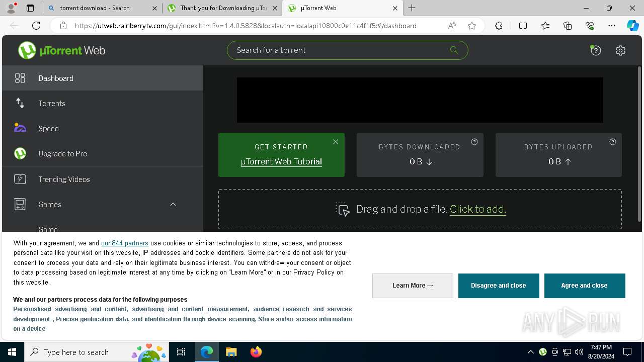Image resolution: width=644 pixels, height=362 pixels.
Task: Switch to Thank you for Downloading tab
Action: (221, 8)
